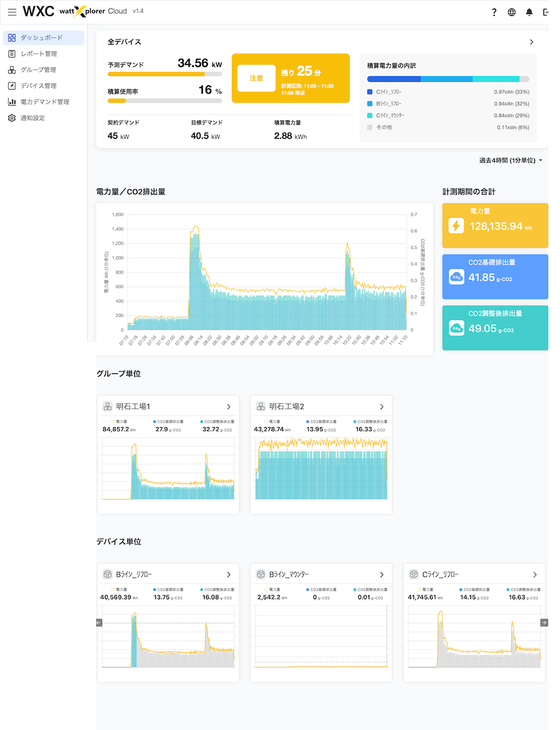Screen dimensions: 560x730
Task: Open Bライン_リフロー device details arrow
Action: 228,574
